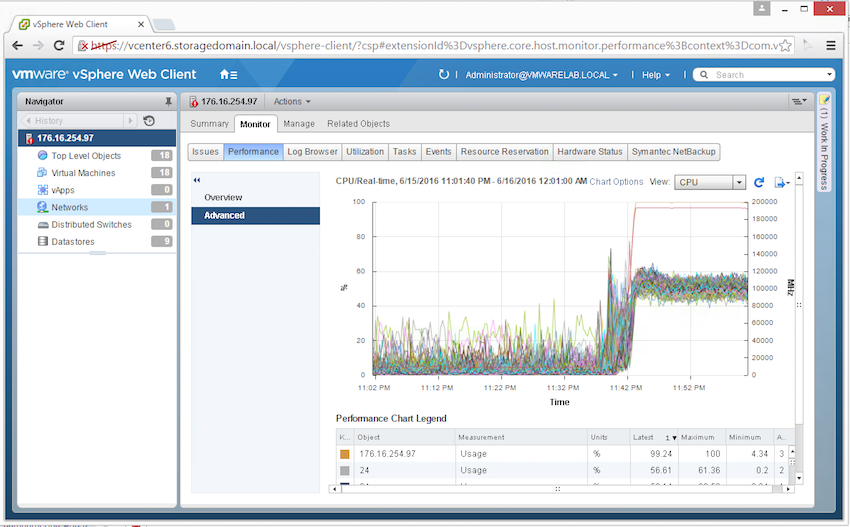850x527 pixels.
Task: Pin the Navigator panel
Action: [169, 101]
